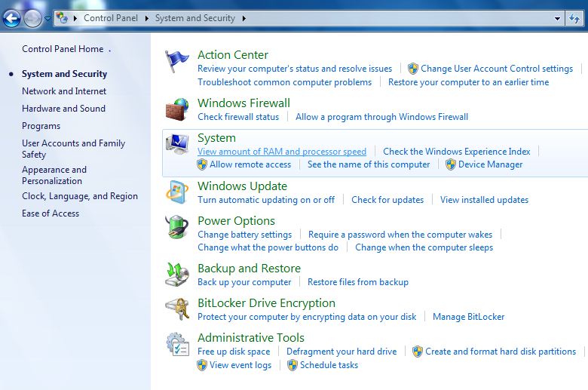Click the shield icon beside Allow remote access
This screenshot has height=390, width=588.
[202, 164]
